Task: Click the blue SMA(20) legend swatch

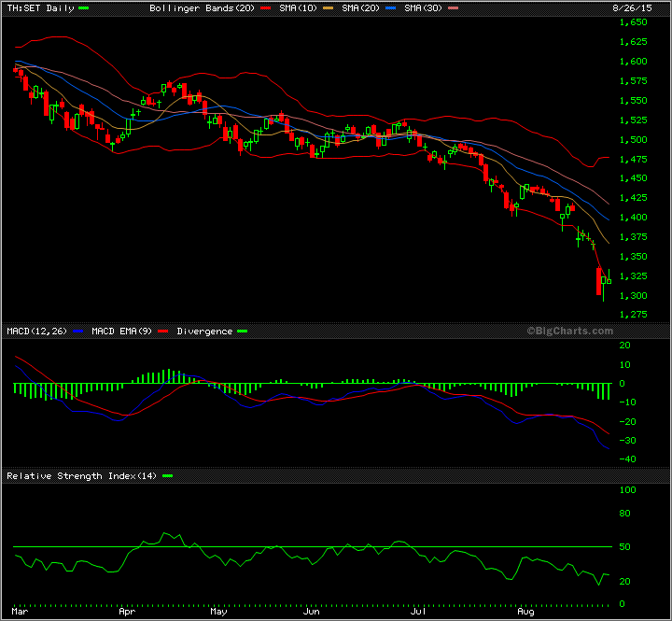Action: coord(390,8)
